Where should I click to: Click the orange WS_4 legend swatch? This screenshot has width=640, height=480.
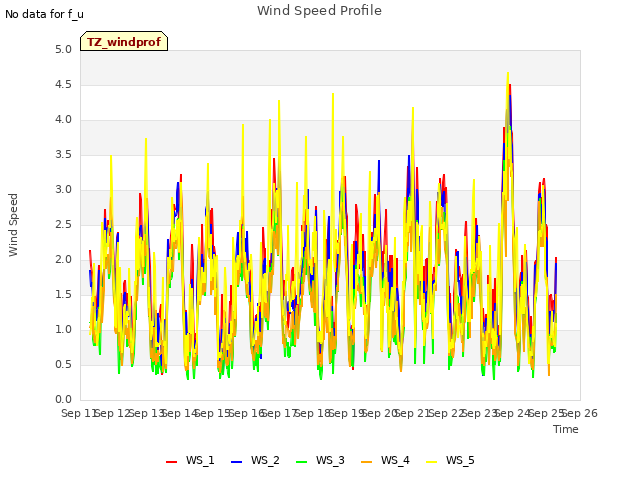pos(367,462)
